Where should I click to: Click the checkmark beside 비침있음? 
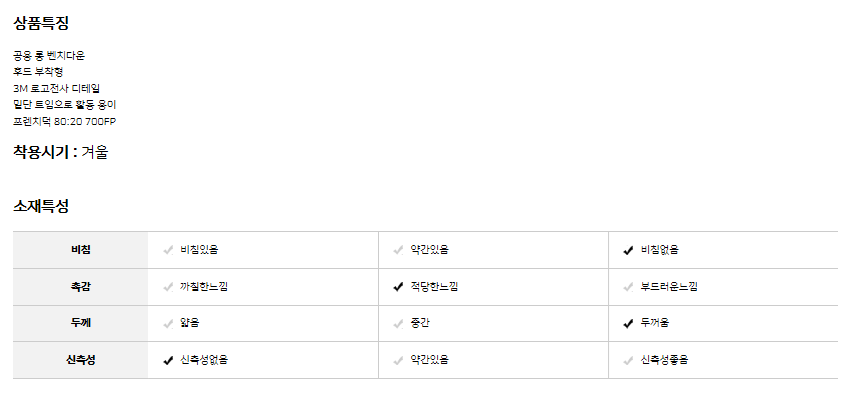tap(169, 251)
